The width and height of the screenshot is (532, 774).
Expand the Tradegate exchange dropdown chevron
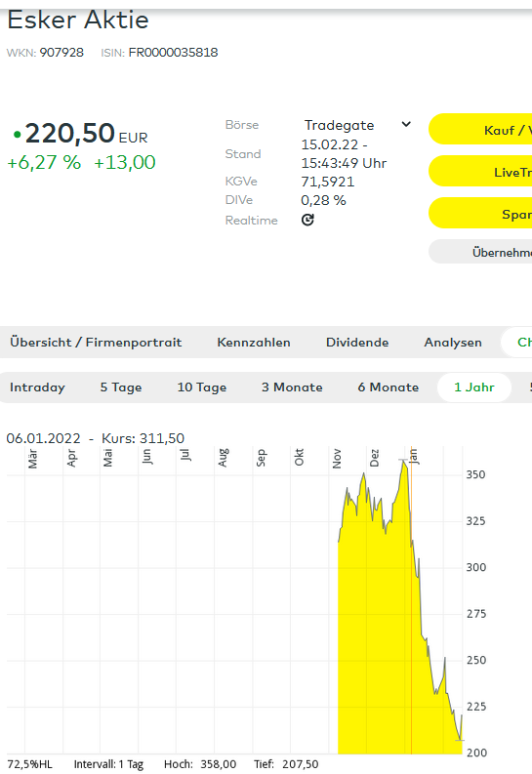coord(406,124)
